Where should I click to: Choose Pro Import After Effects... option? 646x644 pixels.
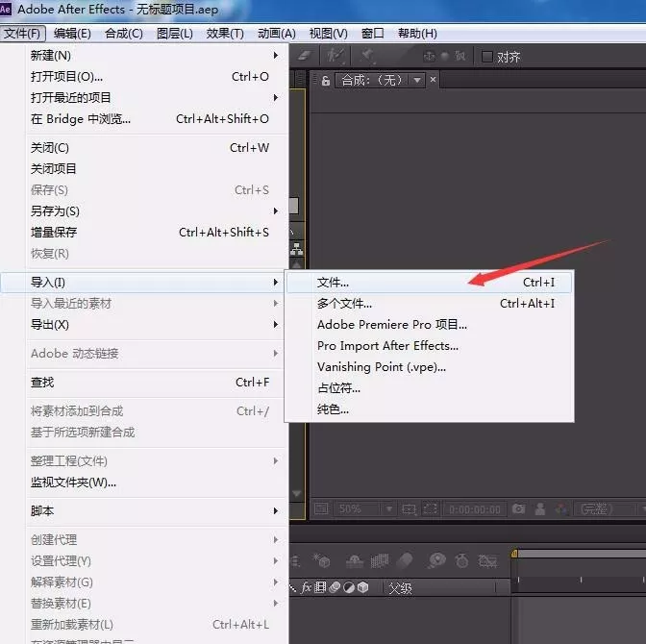[x=429, y=346]
